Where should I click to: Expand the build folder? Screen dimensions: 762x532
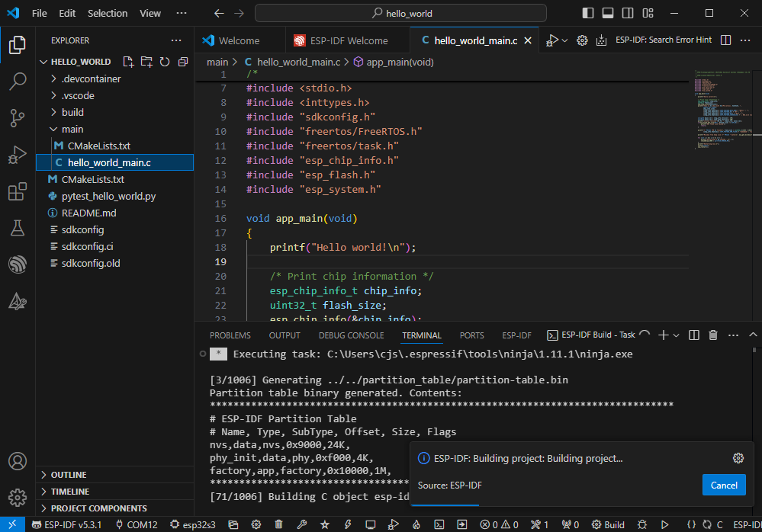[72, 112]
